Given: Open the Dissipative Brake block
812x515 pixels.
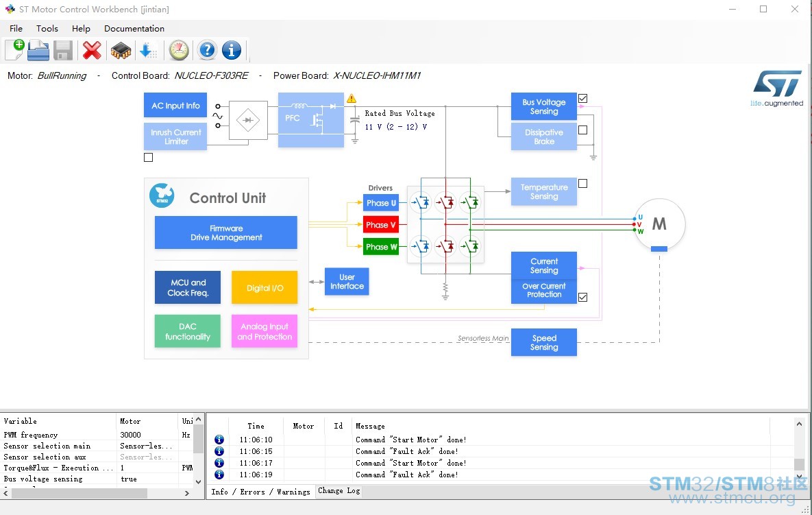Looking at the screenshot, I should point(544,136).
